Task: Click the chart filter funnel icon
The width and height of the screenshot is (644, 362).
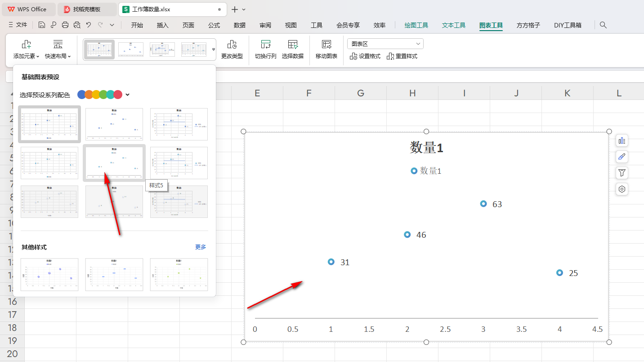Action: point(622,173)
